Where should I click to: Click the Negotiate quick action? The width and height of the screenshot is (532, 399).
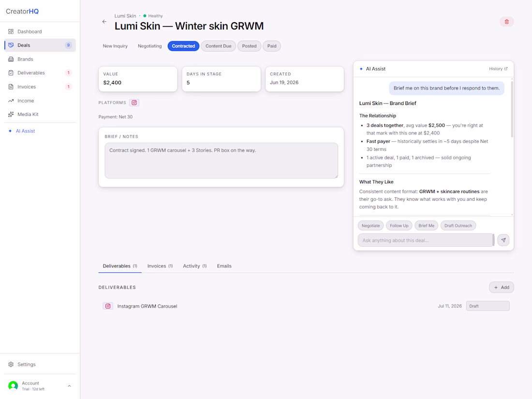(x=371, y=226)
